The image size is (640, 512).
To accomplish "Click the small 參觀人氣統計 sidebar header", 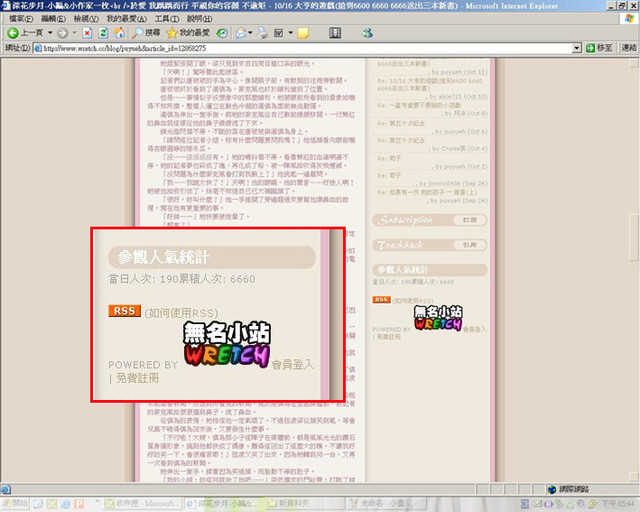I will coord(429,270).
